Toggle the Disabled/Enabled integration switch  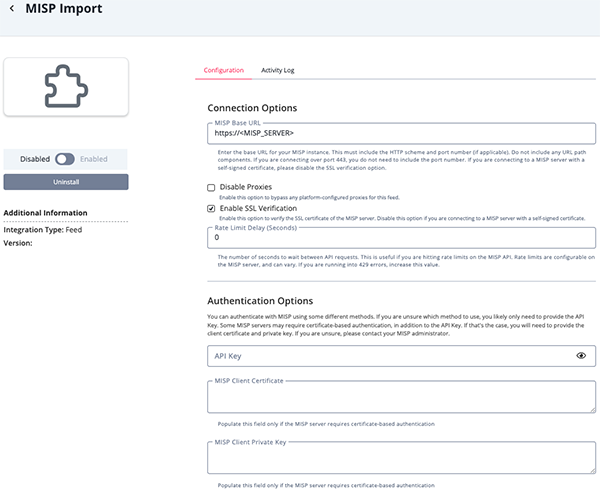(65, 159)
